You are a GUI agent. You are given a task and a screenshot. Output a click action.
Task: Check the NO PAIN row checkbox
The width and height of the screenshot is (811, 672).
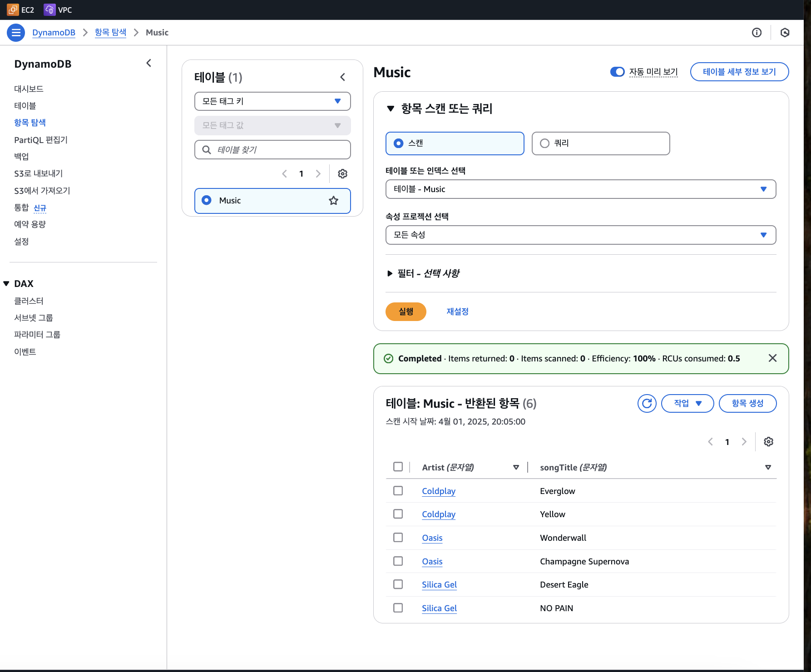[x=398, y=608]
